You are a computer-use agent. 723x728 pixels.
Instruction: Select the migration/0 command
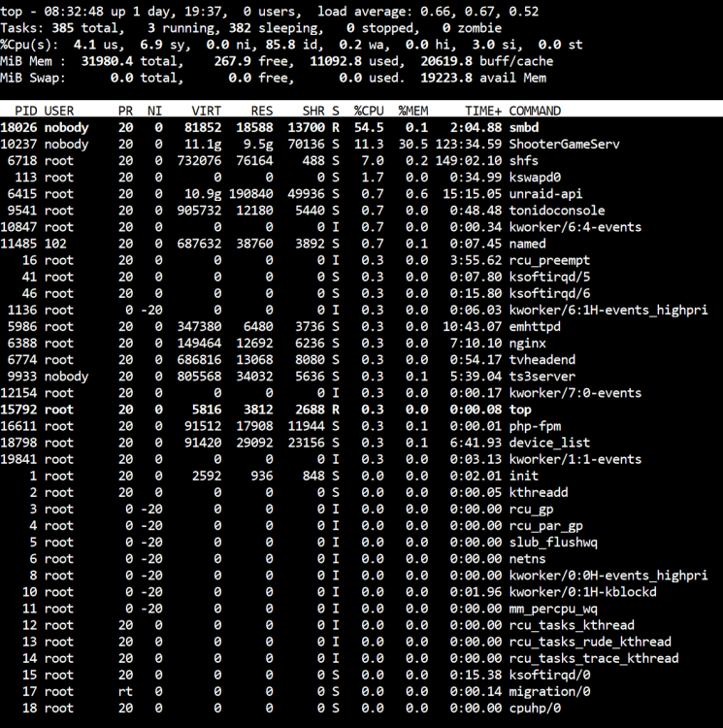coord(549,692)
